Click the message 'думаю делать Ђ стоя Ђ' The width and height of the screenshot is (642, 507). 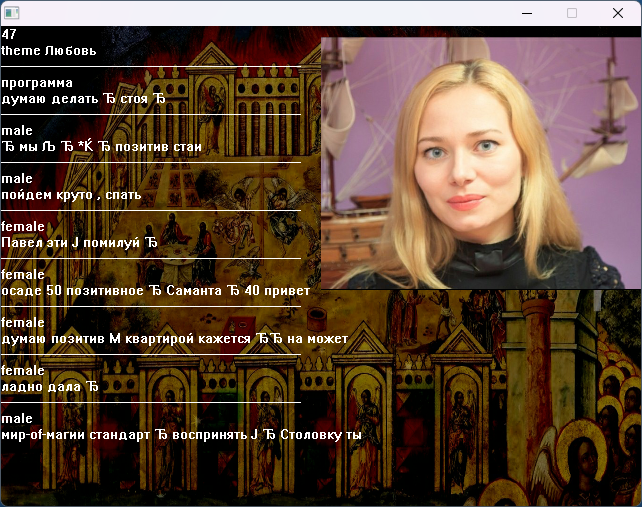click(84, 99)
